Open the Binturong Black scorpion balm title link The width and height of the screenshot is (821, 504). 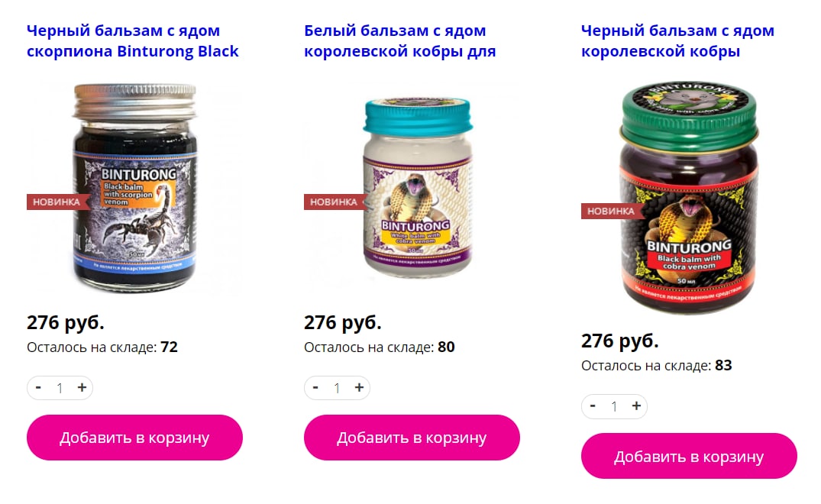tap(133, 40)
